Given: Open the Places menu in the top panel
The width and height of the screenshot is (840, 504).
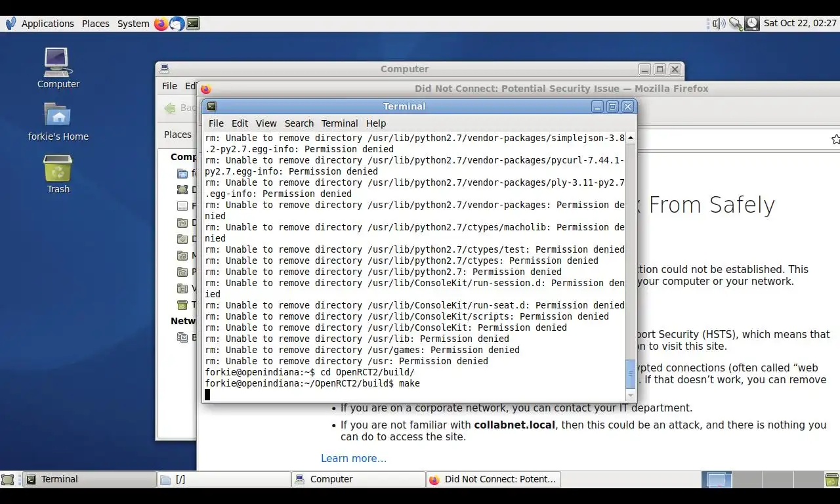Looking at the screenshot, I should pos(96,24).
